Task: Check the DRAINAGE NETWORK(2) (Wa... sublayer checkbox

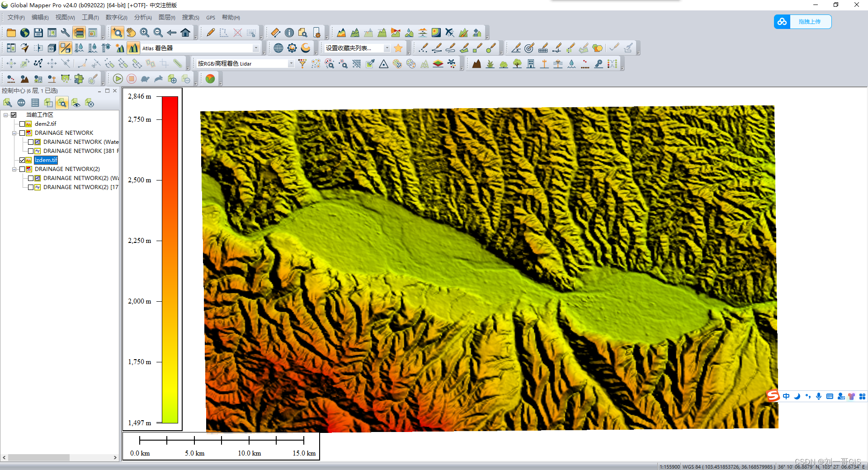Action: [x=31, y=178]
